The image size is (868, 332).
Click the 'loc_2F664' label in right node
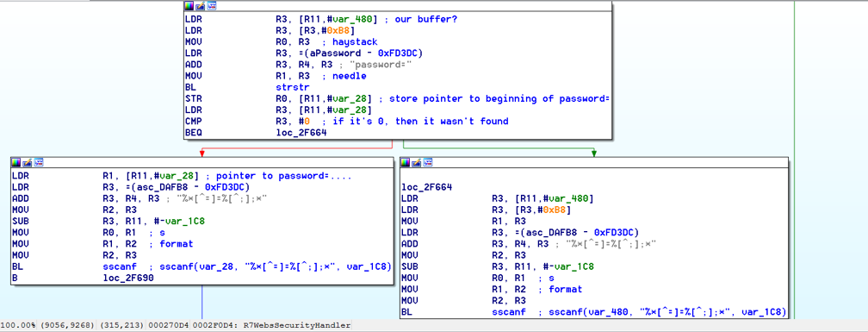coord(426,187)
